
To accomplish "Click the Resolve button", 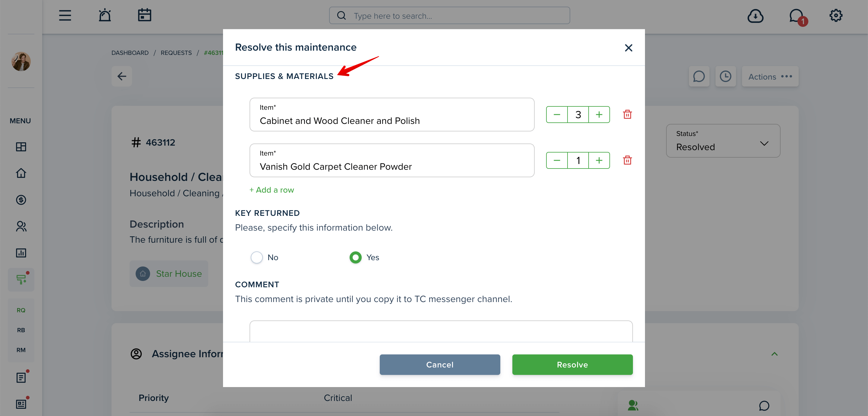I will point(572,365).
